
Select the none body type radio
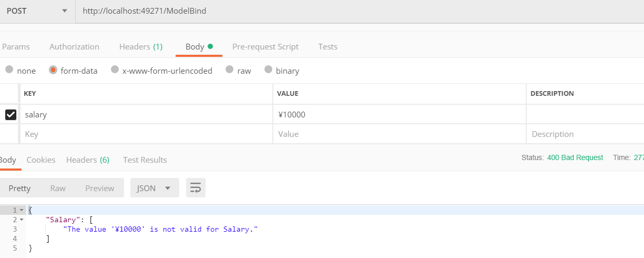(x=9, y=70)
